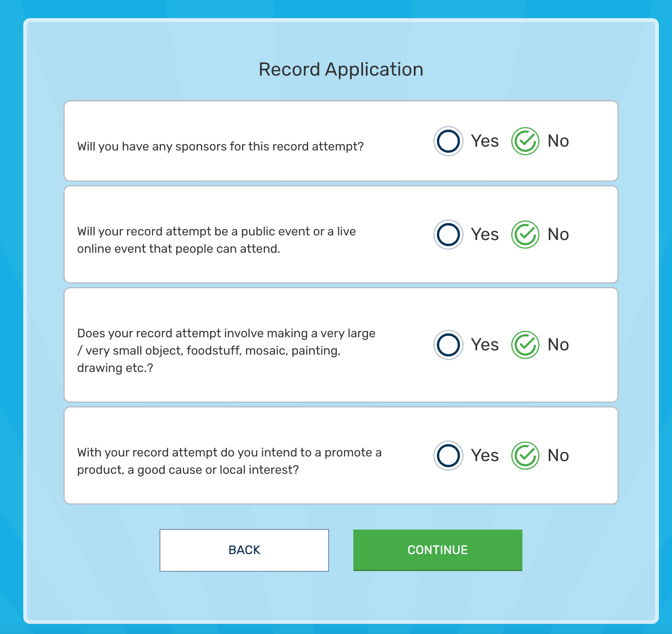Click the promote a product question text
The width and height of the screenshot is (672, 634).
(229, 461)
